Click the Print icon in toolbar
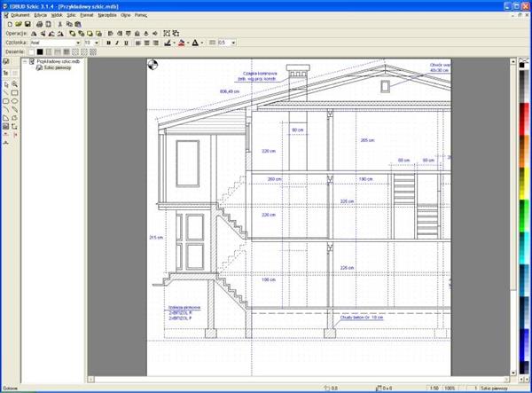This screenshot has width=532, height=393. [39, 24]
